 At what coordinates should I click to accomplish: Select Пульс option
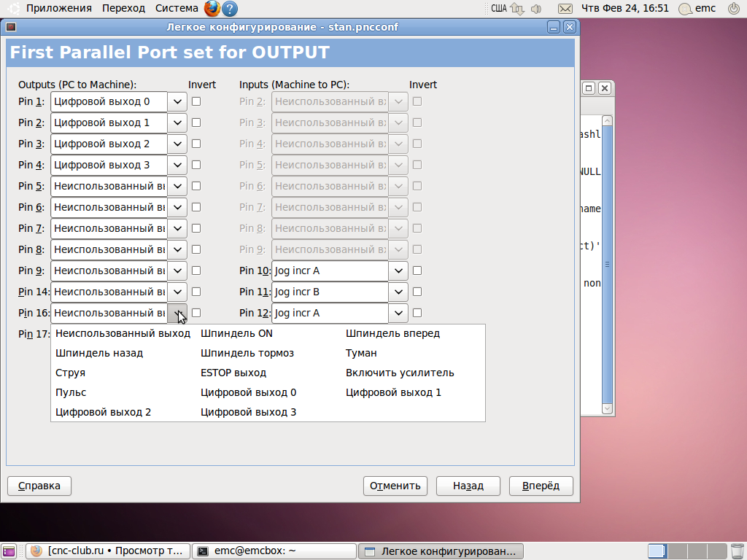pos(71,392)
